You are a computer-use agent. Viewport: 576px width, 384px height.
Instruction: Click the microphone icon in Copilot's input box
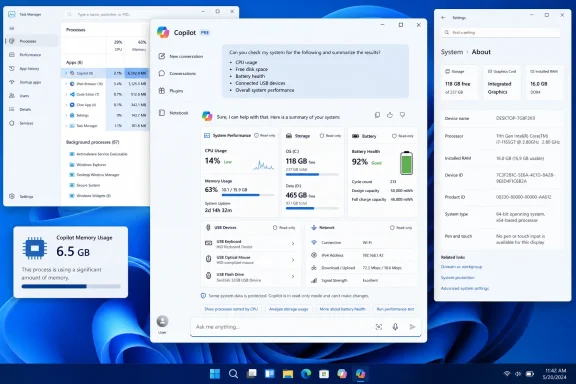pyautogui.click(x=395, y=327)
